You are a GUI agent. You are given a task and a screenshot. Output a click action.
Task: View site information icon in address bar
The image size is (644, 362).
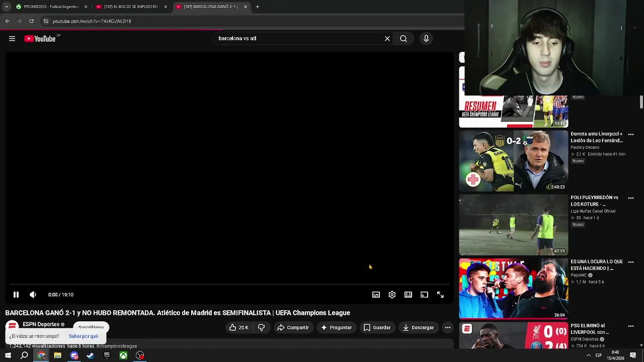[x=46, y=21]
